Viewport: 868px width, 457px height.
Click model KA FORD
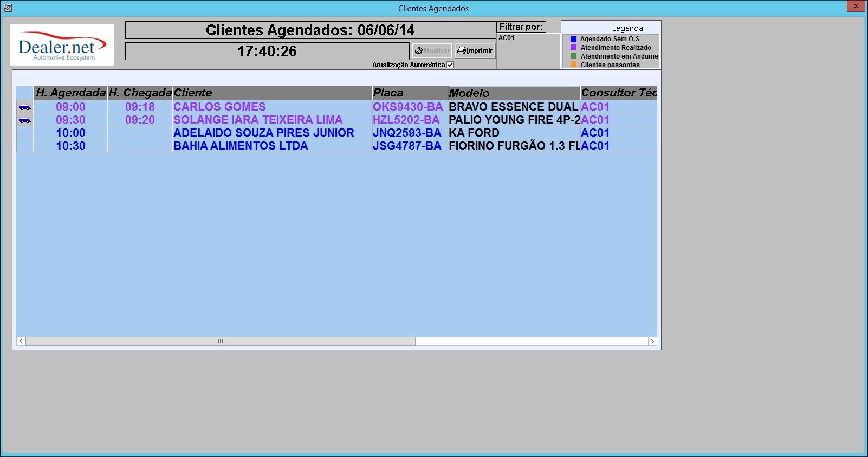474,133
